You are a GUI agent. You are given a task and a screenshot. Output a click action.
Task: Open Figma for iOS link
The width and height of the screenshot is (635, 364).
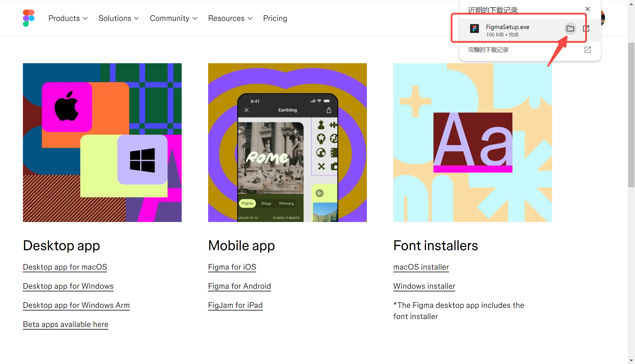232,267
